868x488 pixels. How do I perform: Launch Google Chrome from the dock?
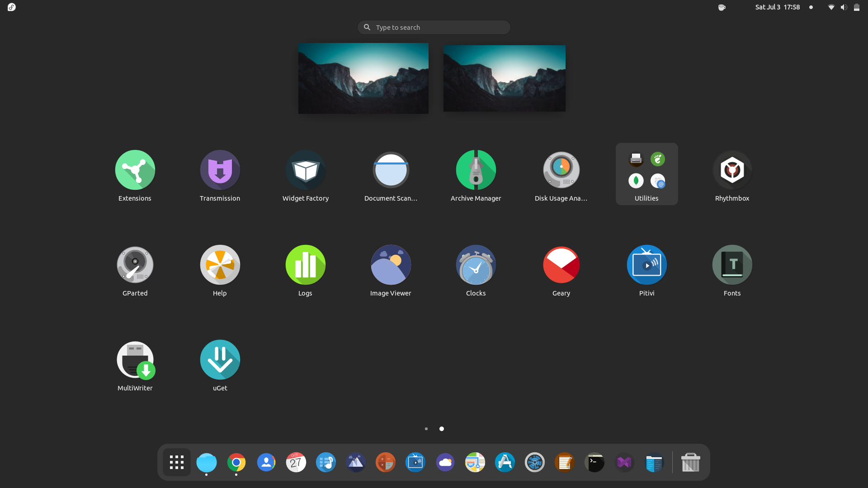pyautogui.click(x=236, y=462)
